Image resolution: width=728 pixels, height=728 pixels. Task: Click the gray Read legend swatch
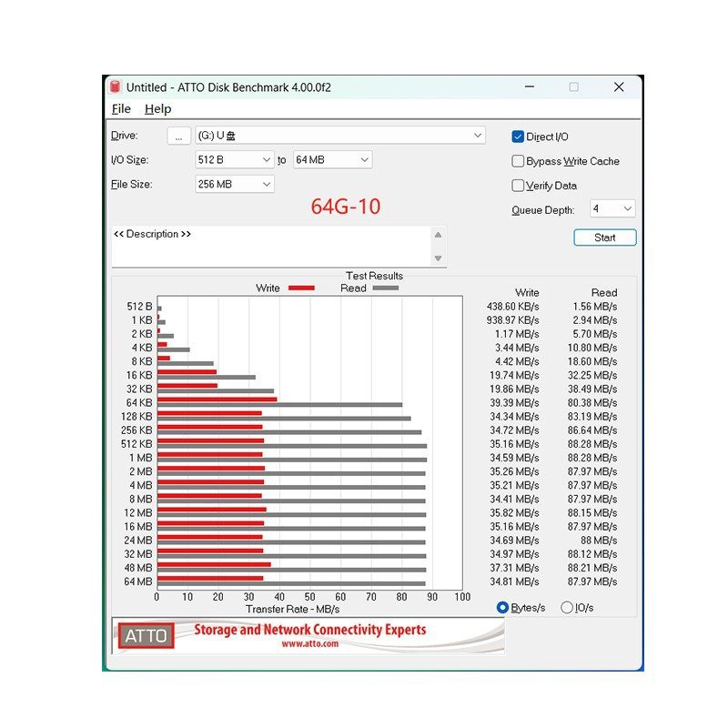[386, 288]
